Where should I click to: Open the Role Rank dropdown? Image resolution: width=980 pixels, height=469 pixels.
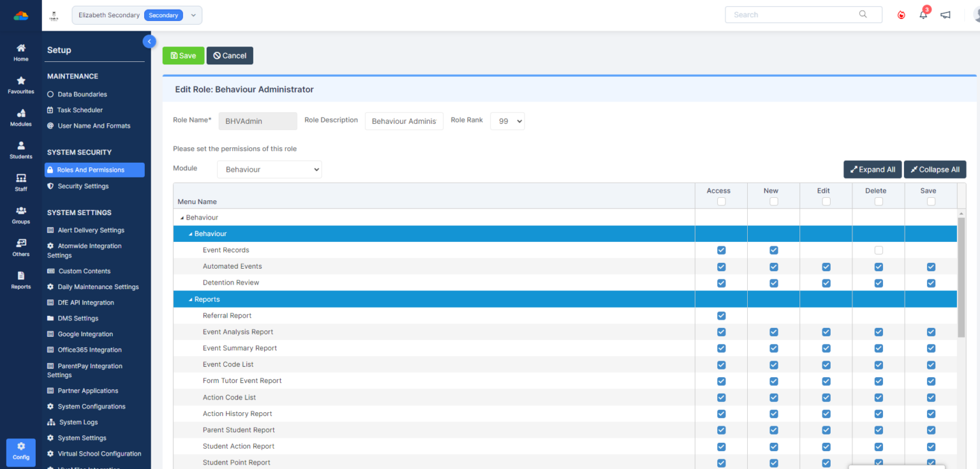[x=507, y=121]
